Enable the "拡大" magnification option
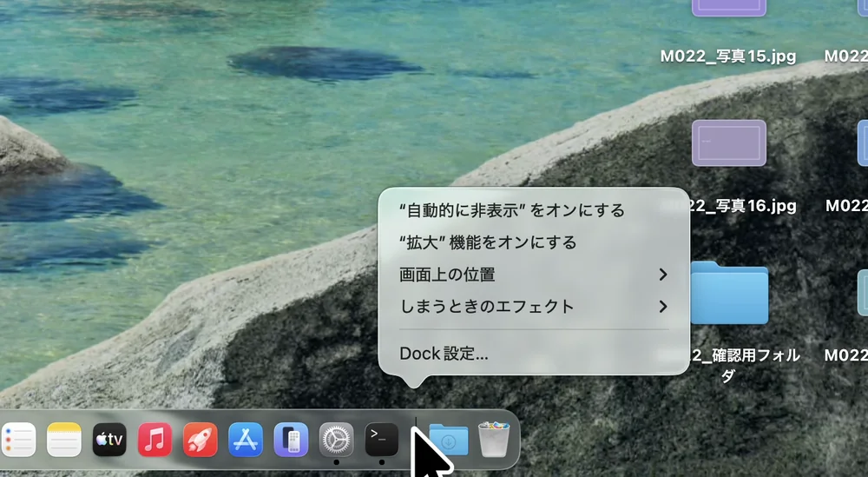The width and height of the screenshot is (868, 477). coord(534,242)
